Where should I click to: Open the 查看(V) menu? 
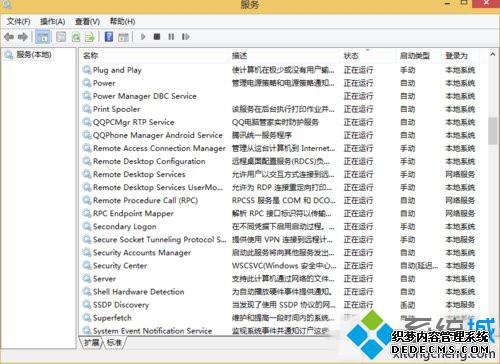tap(87, 22)
